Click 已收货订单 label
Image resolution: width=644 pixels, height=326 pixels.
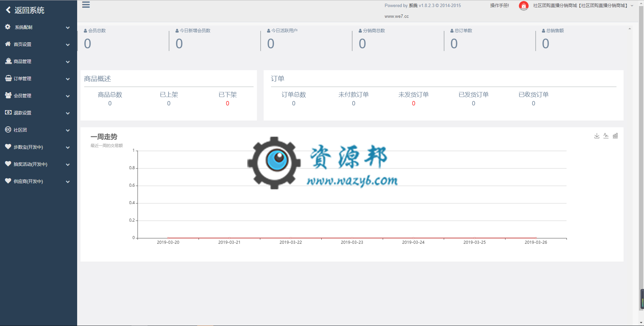click(534, 95)
